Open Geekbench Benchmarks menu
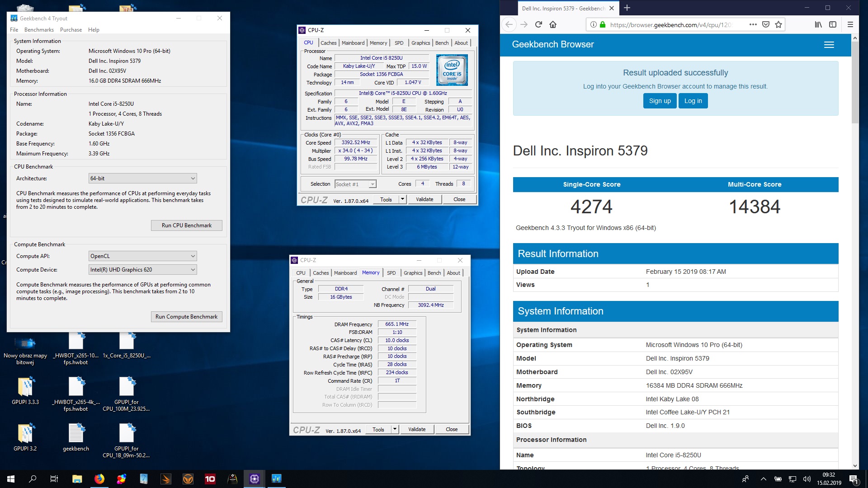 (39, 30)
